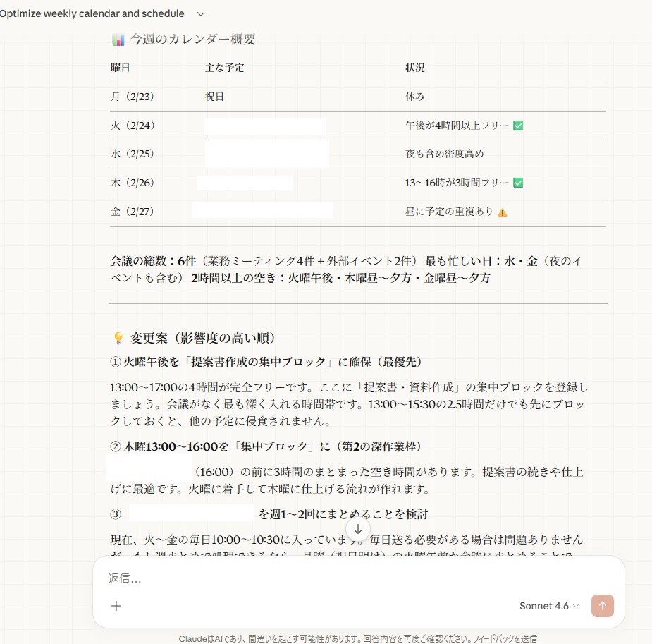This screenshot has height=644, width=652.
Task: Click 午後が4時間以上フリー status text
Action: point(457,126)
